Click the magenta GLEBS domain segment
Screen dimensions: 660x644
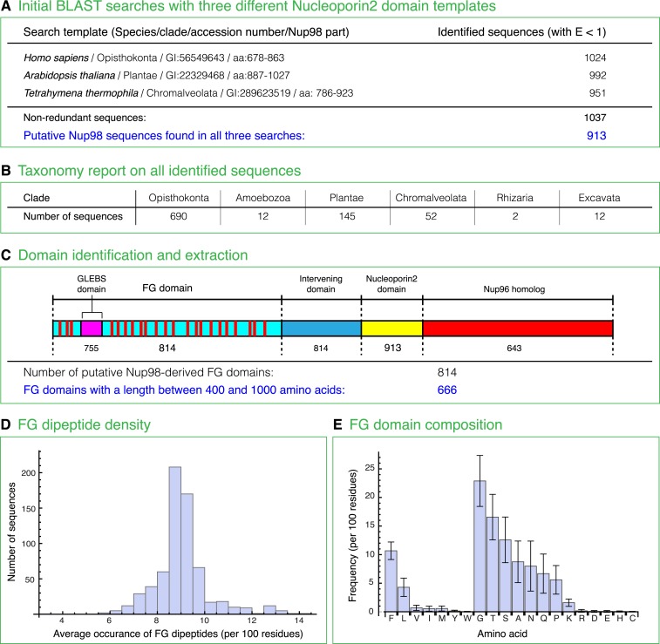(92, 329)
